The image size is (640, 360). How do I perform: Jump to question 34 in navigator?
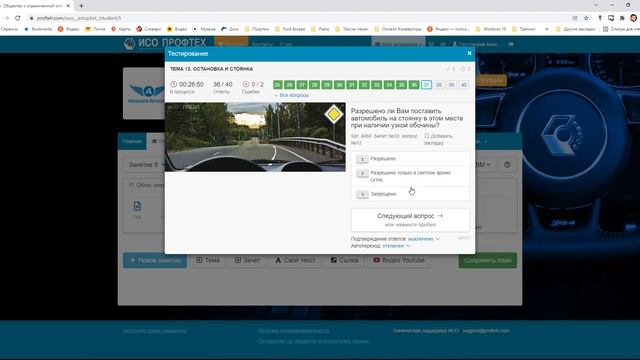pos(389,84)
